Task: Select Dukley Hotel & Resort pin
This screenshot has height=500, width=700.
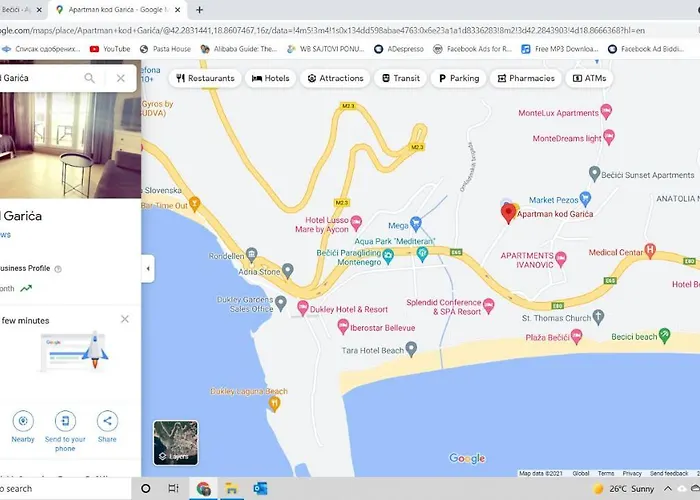Action: [x=303, y=308]
